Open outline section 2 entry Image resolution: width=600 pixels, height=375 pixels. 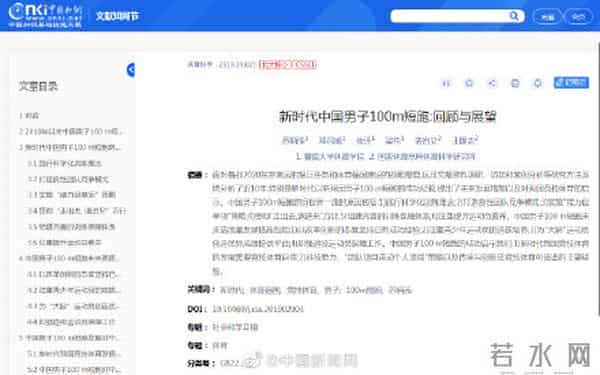click(x=72, y=132)
